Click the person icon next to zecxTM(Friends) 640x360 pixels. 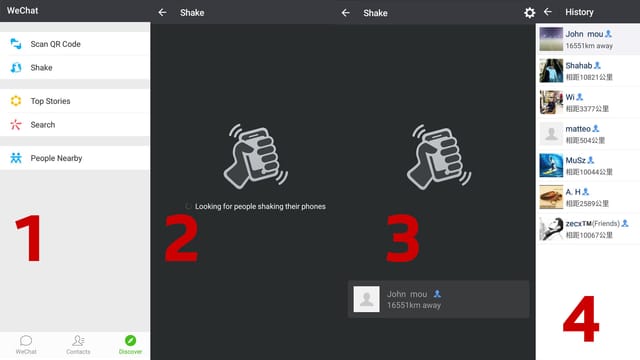pyautogui.click(x=625, y=223)
